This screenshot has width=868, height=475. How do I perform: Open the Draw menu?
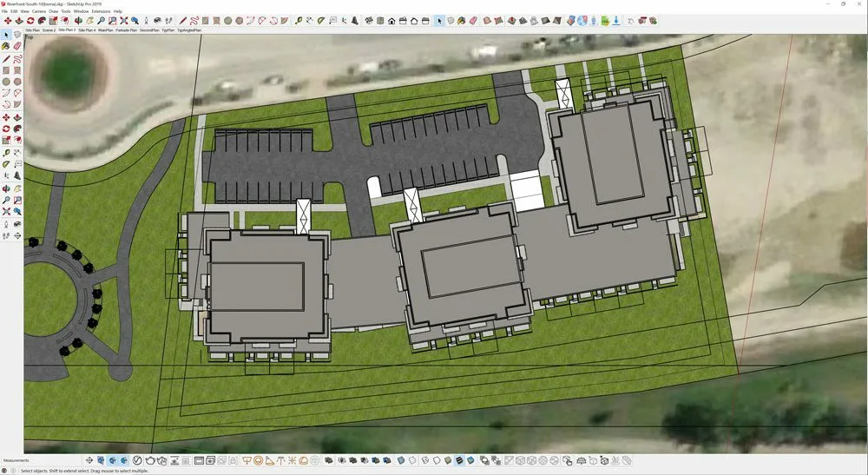(53, 11)
